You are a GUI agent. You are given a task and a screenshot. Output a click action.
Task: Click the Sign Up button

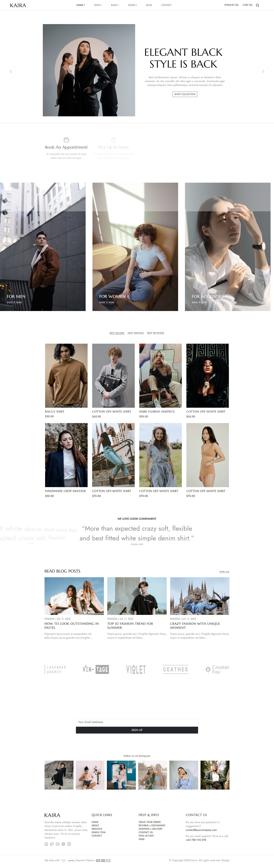coord(137,730)
